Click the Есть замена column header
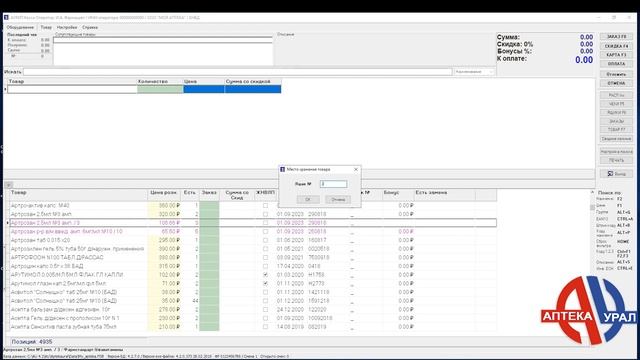This screenshot has width=640, height=360. [444, 195]
